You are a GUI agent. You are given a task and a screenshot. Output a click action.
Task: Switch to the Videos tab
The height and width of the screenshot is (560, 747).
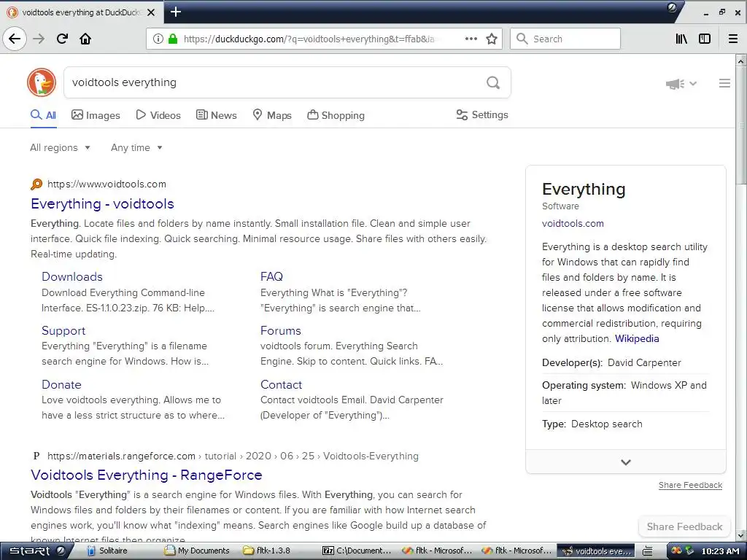point(158,115)
